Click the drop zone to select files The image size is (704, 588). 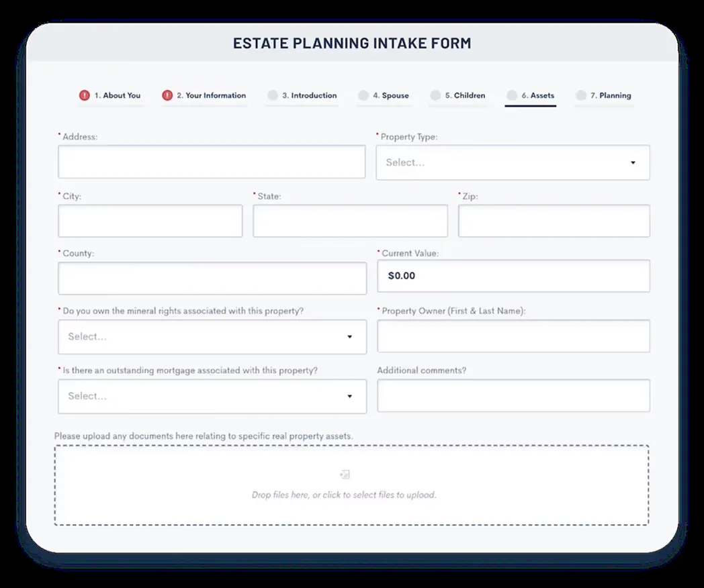[352, 483]
